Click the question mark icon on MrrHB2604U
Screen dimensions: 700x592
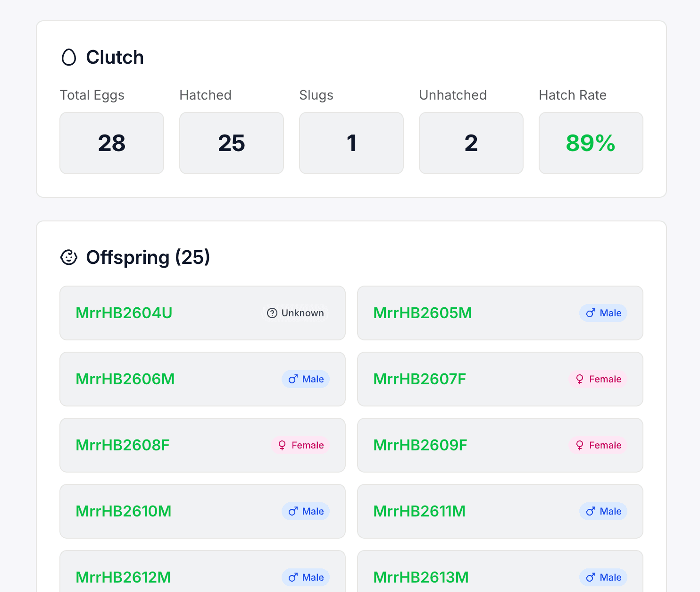(272, 313)
